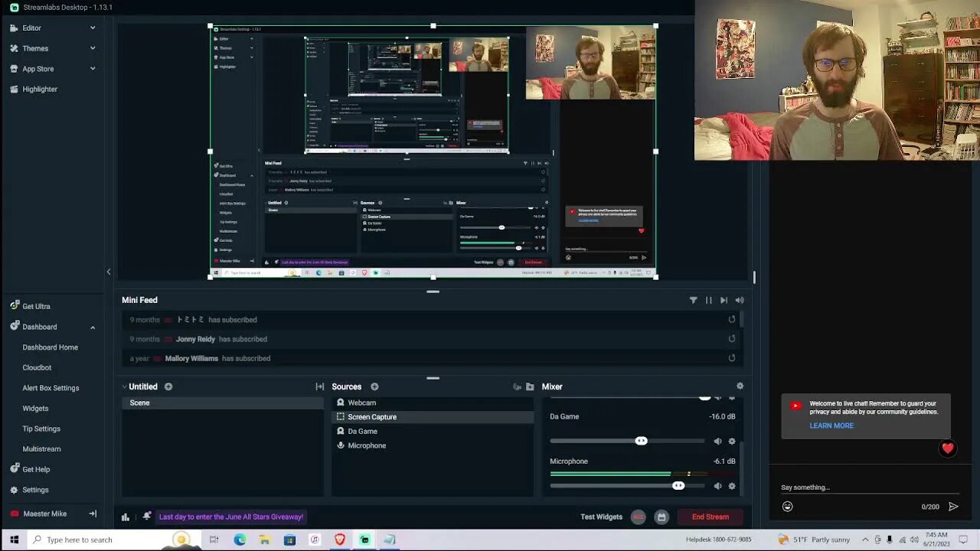Click the 51°F Partly sunny weather
Screen dimensions: 980x551
813,540
